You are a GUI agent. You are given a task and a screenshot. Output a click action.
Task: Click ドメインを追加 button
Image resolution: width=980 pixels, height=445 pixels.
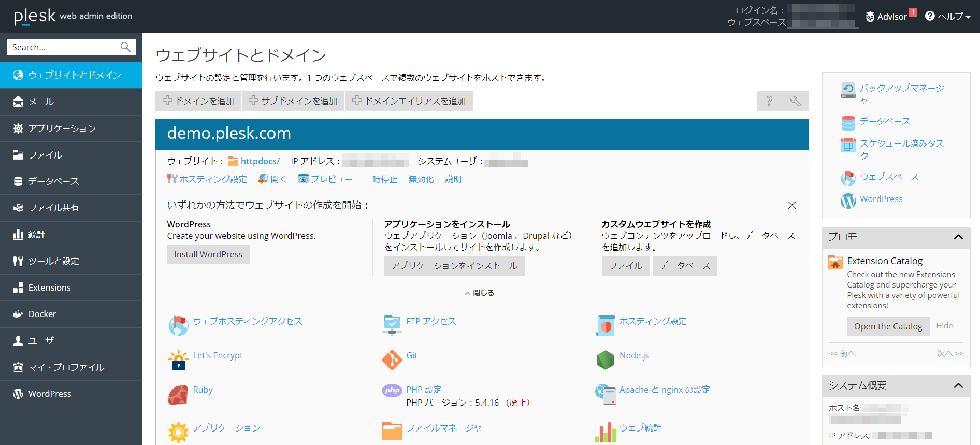click(198, 101)
